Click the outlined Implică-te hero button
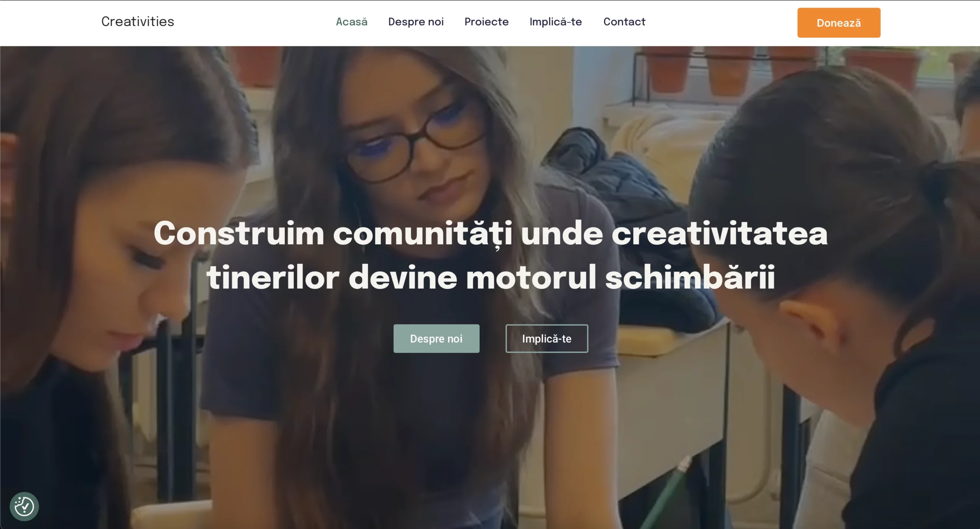The image size is (980, 529). [x=547, y=339]
